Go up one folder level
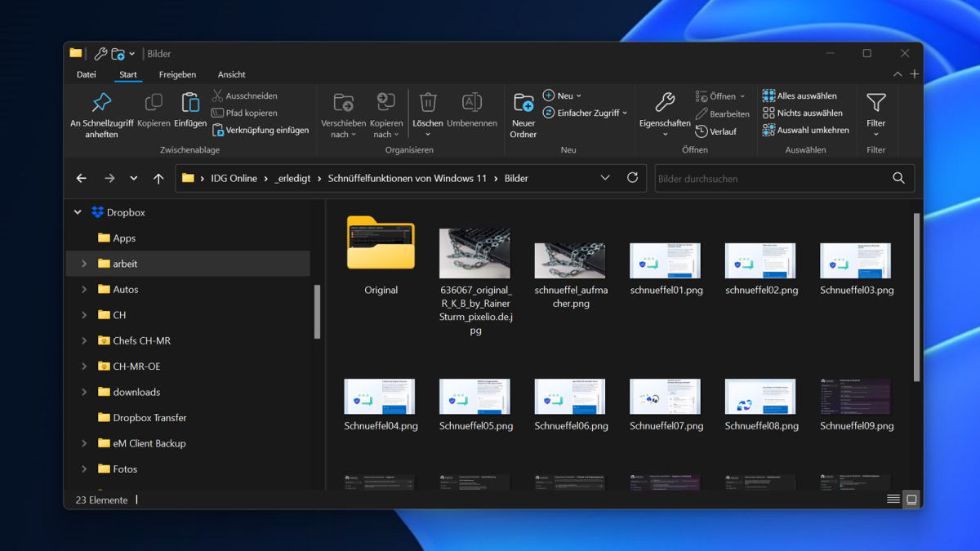 (158, 178)
